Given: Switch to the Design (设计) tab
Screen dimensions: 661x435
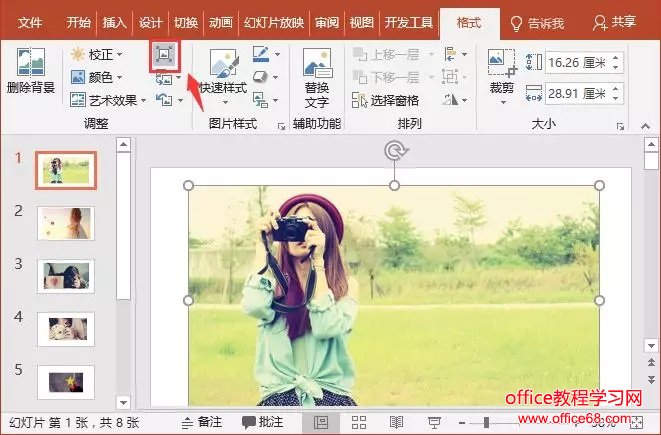Looking at the screenshot, I should [x=150, y=22].
